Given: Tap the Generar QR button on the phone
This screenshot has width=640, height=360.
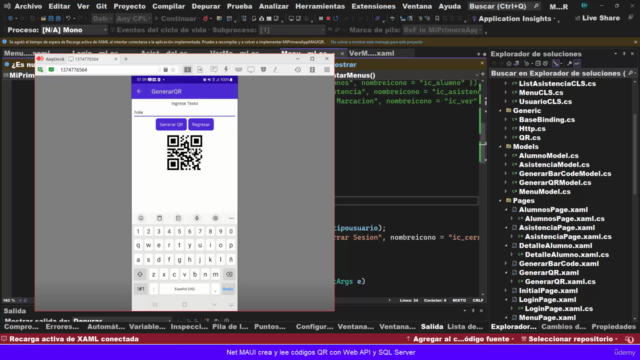Looking at the screenshot, I should (x=171, y=124).
